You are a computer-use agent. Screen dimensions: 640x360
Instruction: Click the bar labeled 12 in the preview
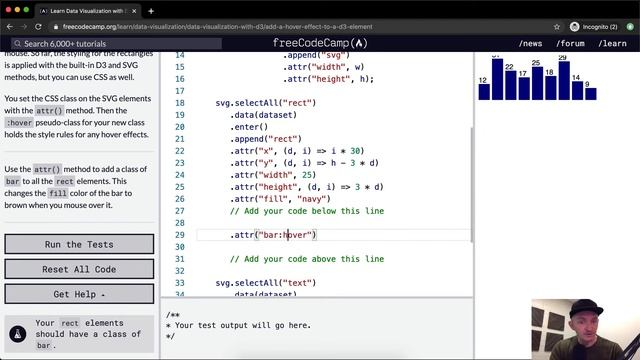click(x=484, y=92)
